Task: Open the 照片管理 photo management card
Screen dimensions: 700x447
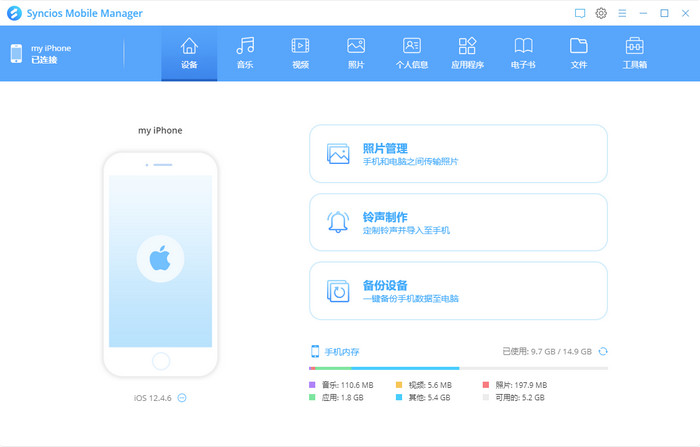Action: pos(458,154)
